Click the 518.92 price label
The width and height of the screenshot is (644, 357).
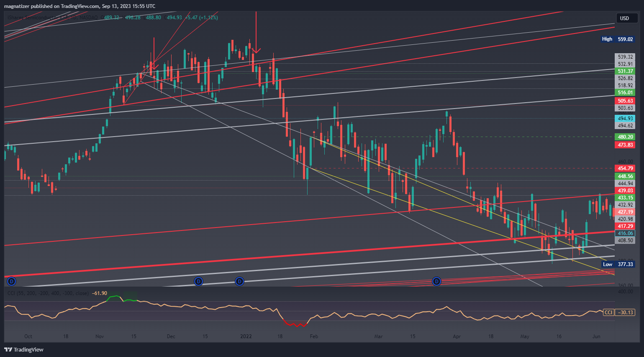click(x=625, y=85)
